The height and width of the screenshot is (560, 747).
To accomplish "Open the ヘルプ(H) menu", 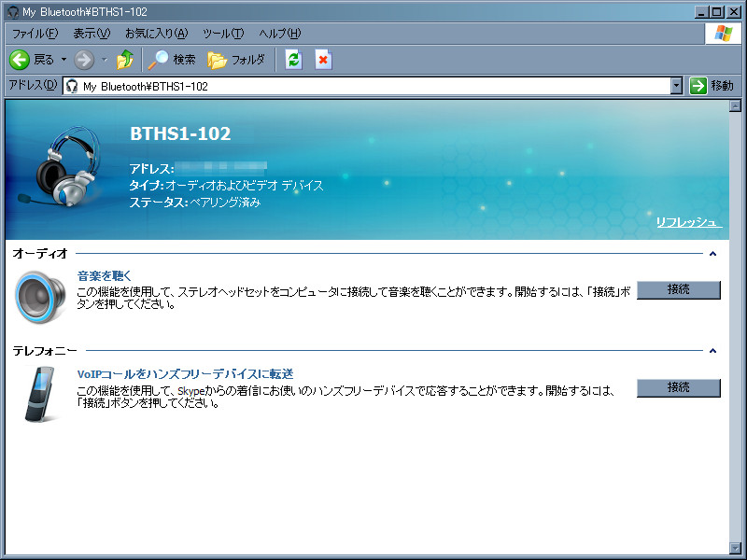I will tap(279, 34).
